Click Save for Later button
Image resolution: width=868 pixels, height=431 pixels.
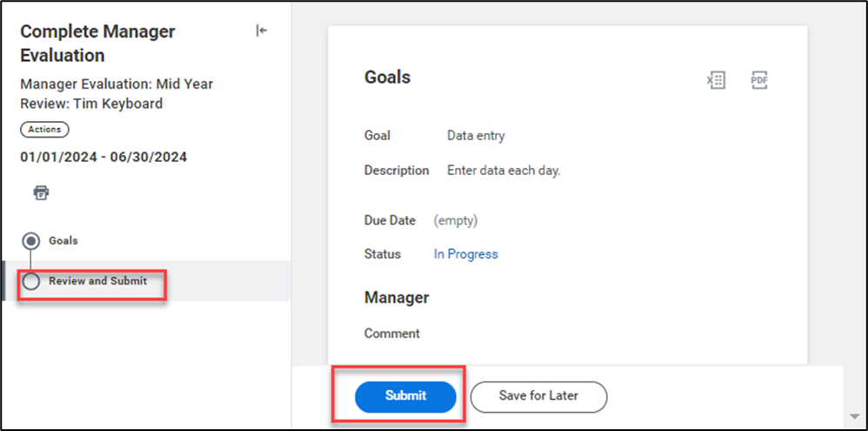(538, 396)
